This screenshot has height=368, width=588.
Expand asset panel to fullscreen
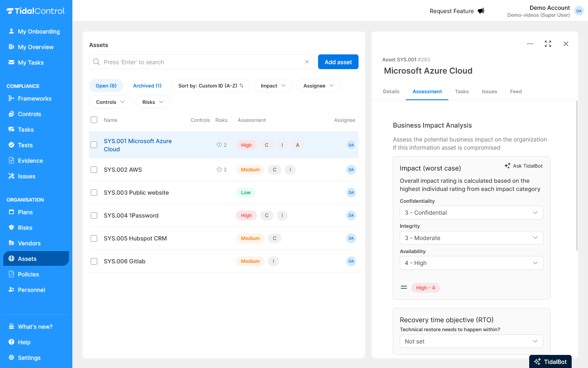tap(548, 44)
